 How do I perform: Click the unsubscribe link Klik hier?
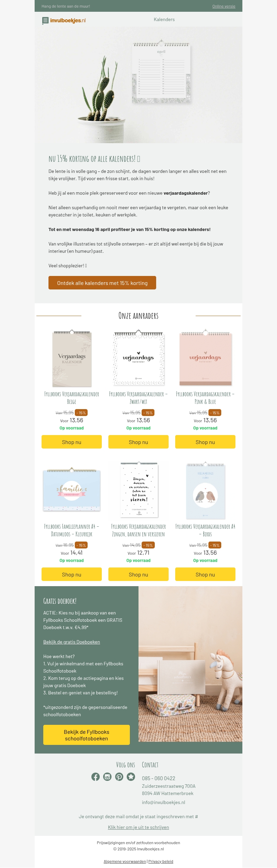coord(138,827)
